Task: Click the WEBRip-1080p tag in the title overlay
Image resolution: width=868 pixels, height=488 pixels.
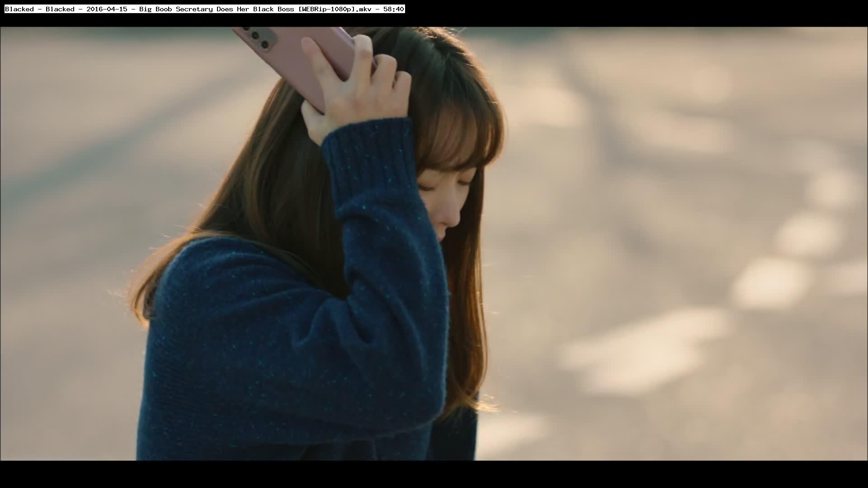Action: click(327, 9)
